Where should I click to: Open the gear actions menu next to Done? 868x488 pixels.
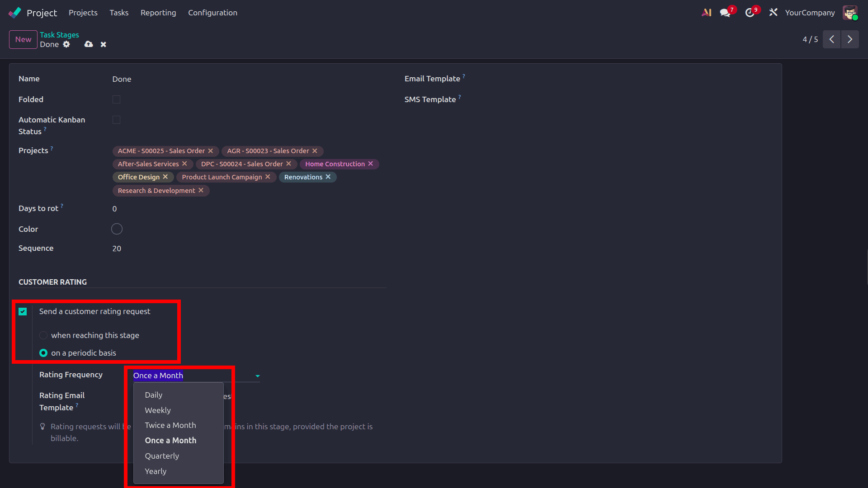66,44
